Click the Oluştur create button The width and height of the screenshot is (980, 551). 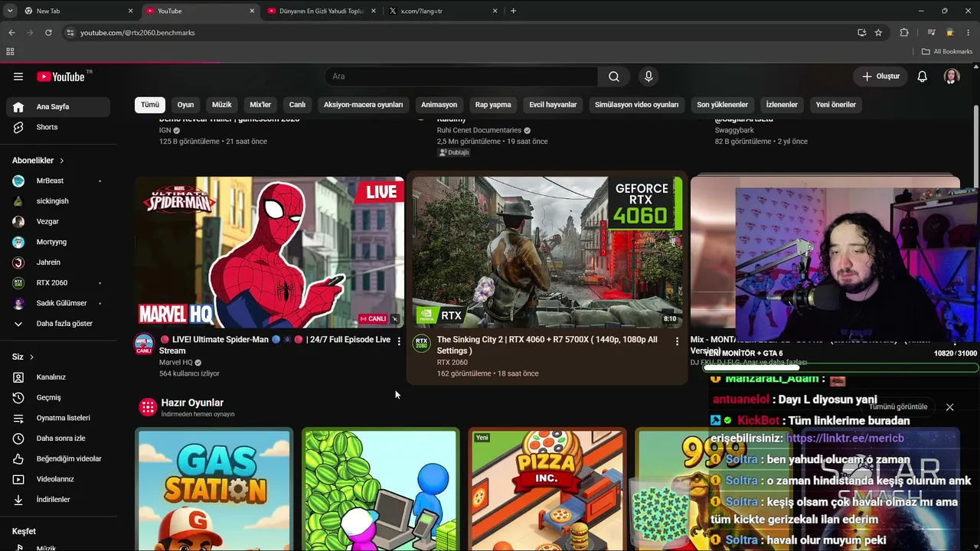(x=880, y=77)
